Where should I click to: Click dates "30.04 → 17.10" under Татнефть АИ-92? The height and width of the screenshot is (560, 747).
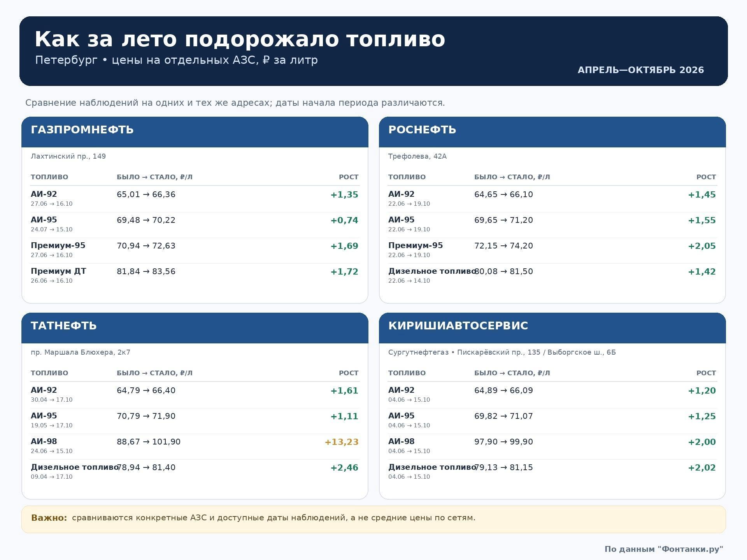51,400
